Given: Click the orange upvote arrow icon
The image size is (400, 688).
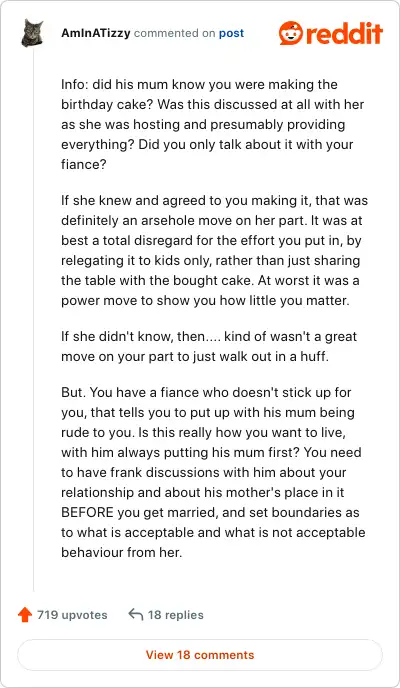Looking at the screenshot, I should [x=25, y=615].
